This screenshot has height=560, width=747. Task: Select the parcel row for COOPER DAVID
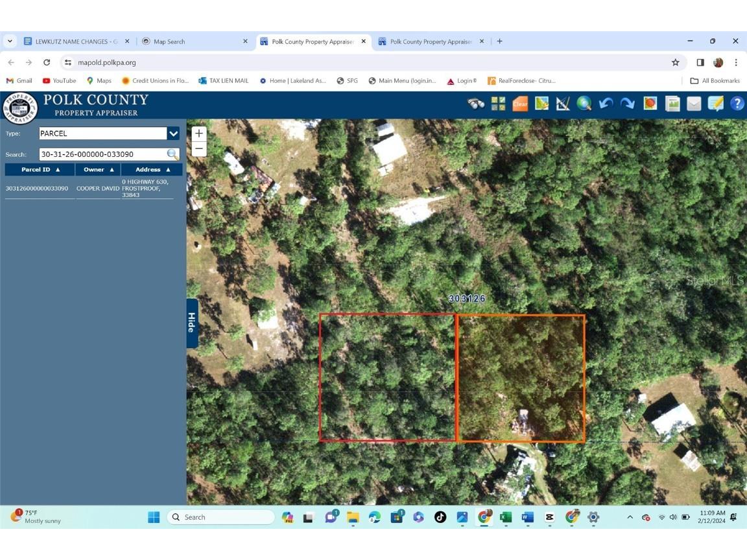[x=91, y=188]
